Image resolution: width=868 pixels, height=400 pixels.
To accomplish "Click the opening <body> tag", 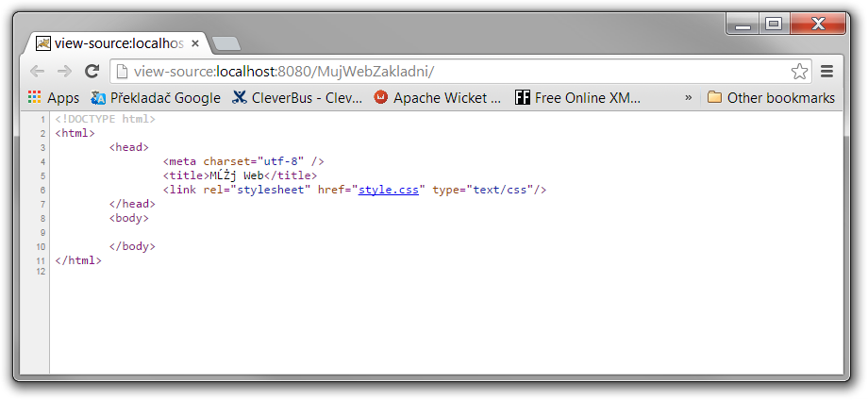I will click(129, 218).
